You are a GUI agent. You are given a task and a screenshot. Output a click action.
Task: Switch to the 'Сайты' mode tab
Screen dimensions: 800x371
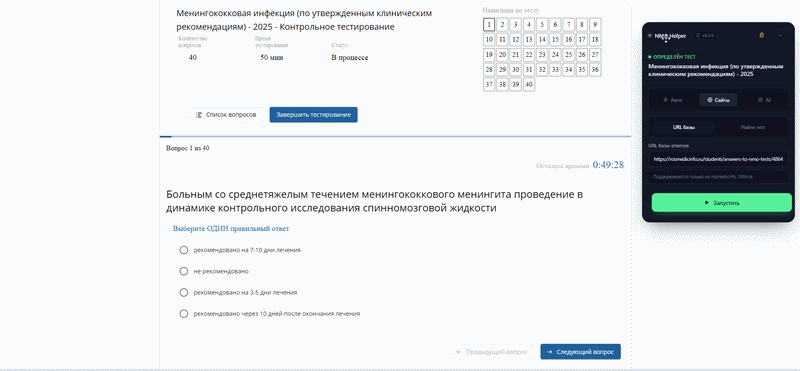(x=718, y=100)
